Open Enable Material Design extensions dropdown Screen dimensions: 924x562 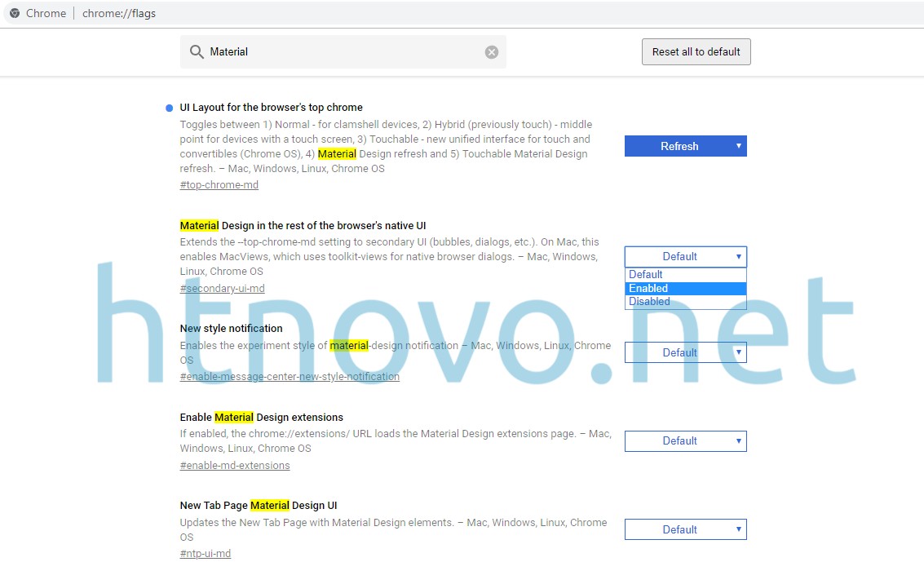[x=685, y=441]
